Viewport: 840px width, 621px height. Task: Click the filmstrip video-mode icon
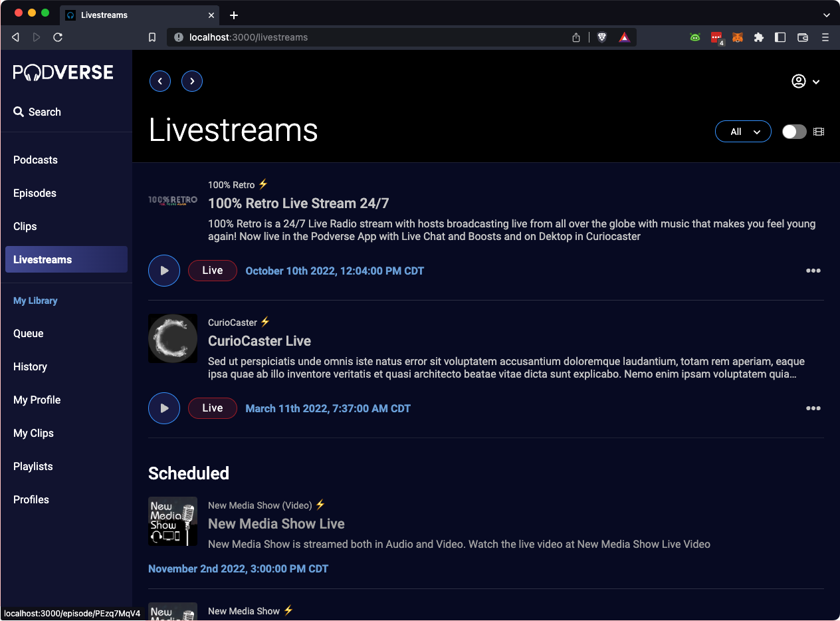click(818, 131)
